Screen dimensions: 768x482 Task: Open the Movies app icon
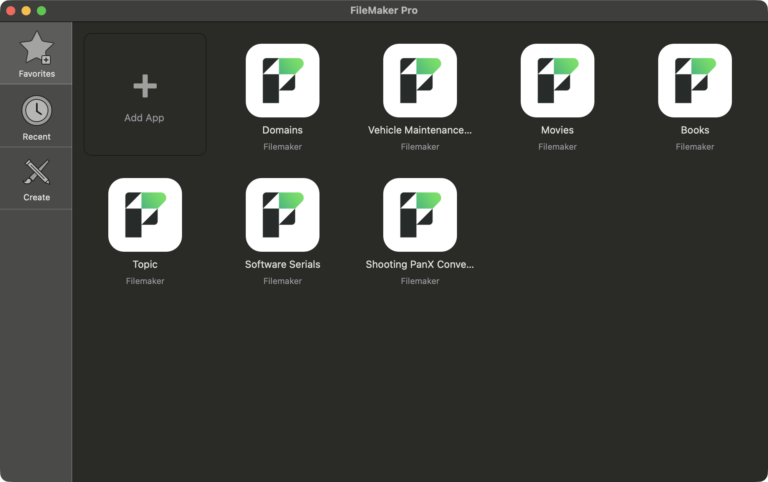coord(557,80)
